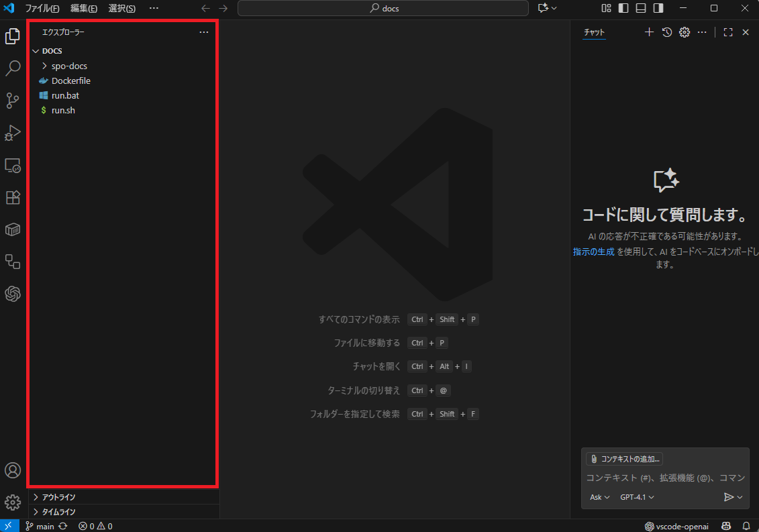Expand the spo-docs folder

click(69, 66)
